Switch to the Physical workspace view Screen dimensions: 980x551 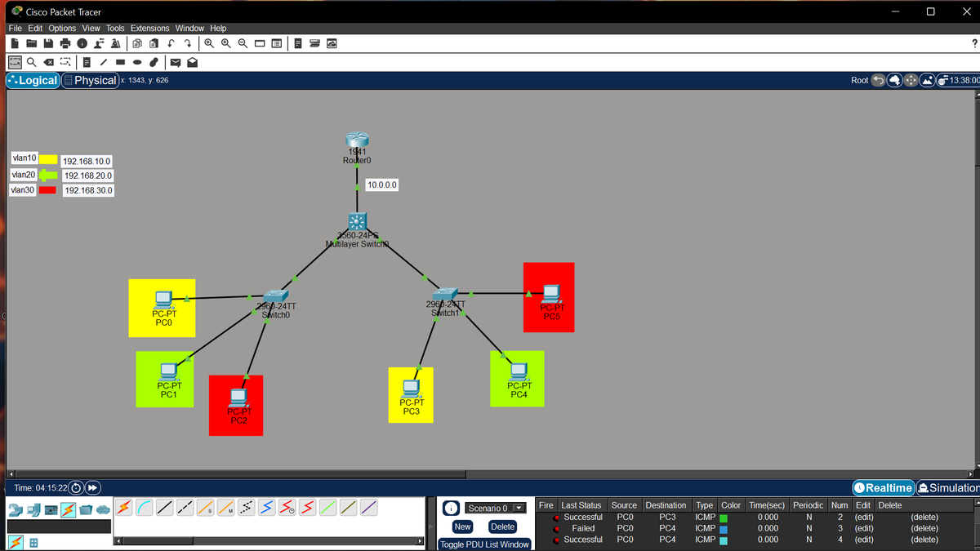(x=90, y=80)
